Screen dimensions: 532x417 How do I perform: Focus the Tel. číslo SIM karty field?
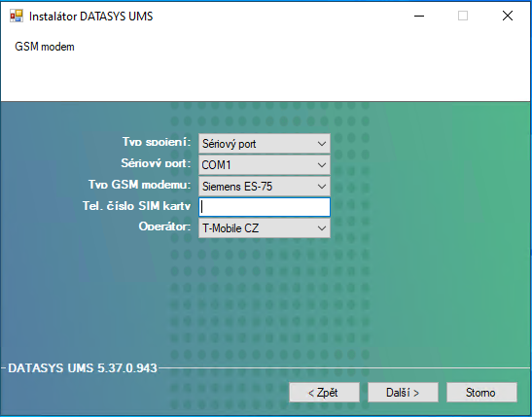click(x=264, y=207)
